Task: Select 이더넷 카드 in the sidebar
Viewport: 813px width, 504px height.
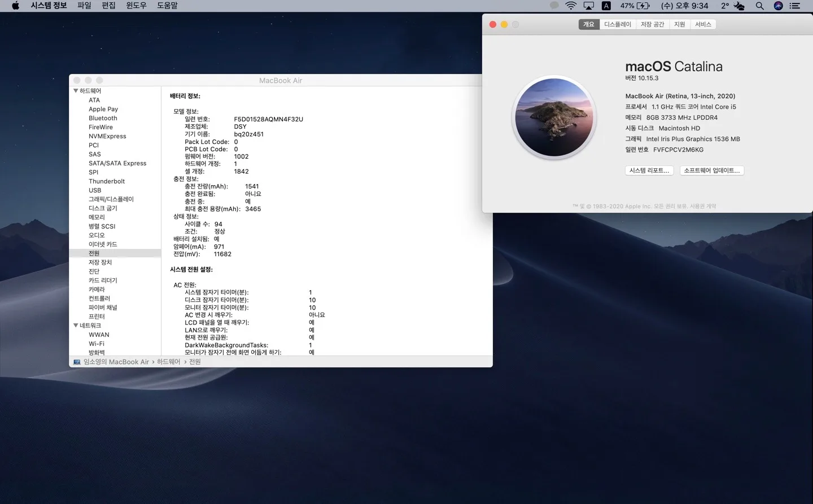Action: [103, 244]
